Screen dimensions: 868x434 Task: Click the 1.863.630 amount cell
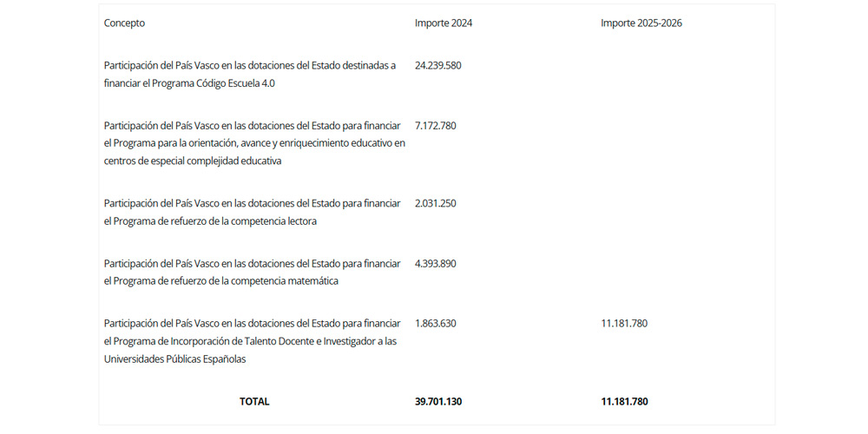tap(435, 324)
